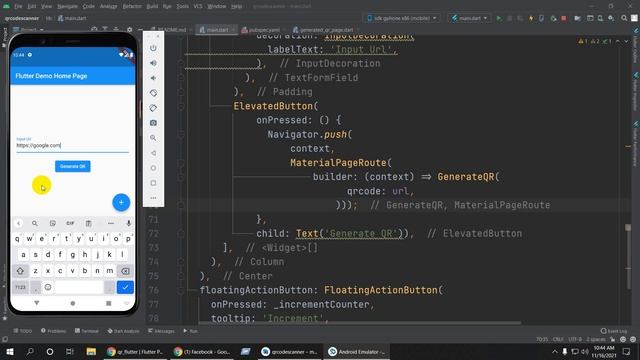Run the app with green play icon
This screenshot has height=360, width=640.
click(499, 18)
